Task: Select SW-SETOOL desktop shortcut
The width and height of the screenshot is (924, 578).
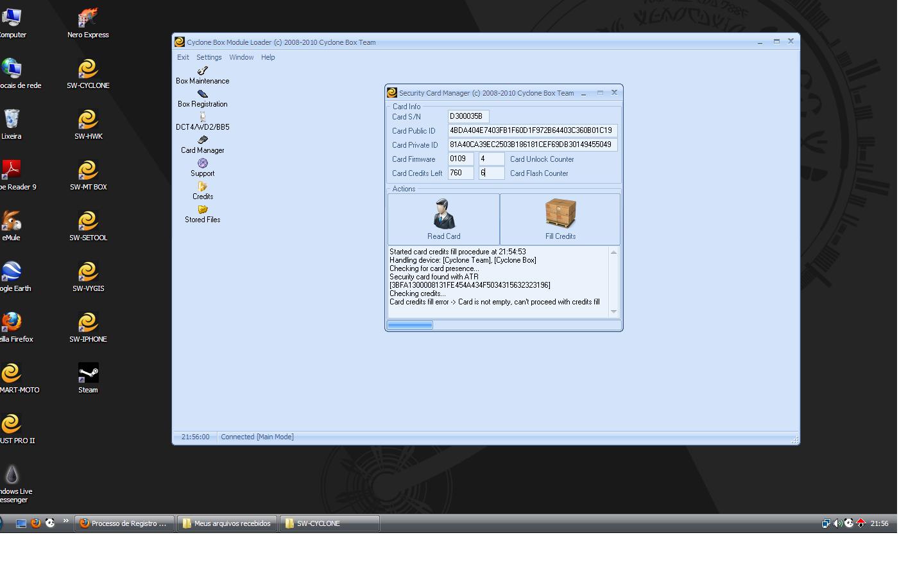Action: tap(88, 226)
